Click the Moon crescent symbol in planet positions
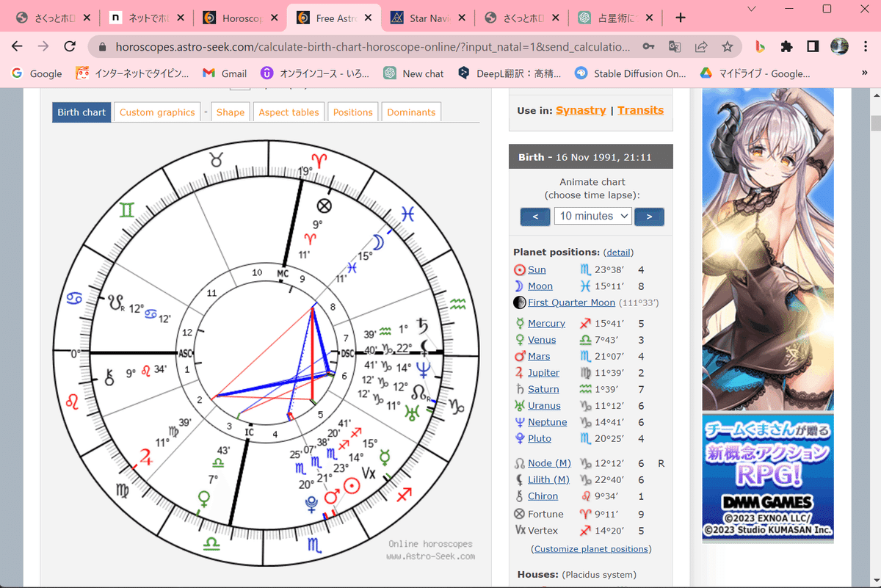The width and height of the screenshot is (881, 588). 519,286
